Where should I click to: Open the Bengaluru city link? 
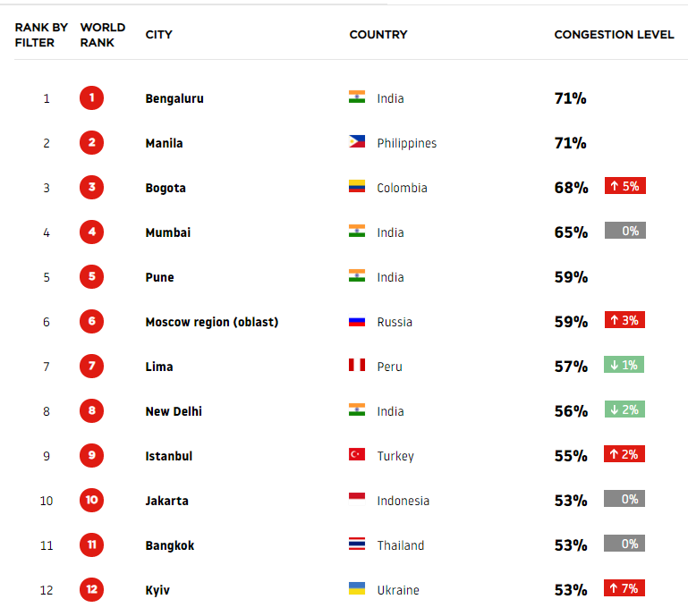[174, 98]
